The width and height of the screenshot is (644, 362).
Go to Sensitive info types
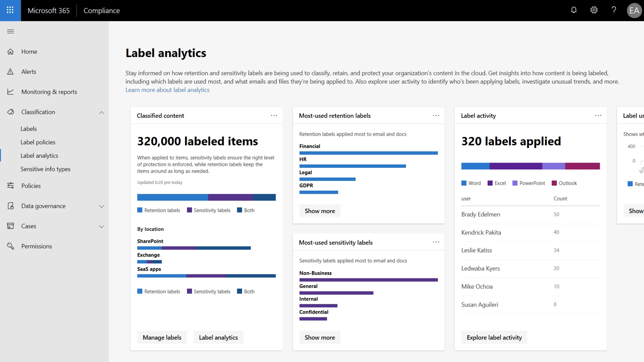(45, 169)
